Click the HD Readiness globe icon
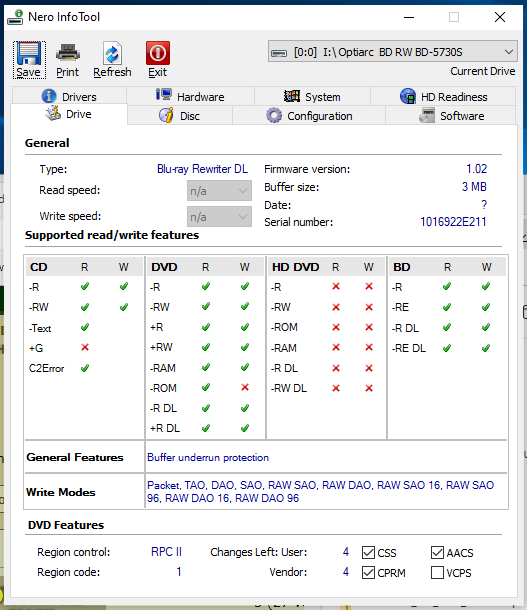This screenshot has width=527, height=610. click(x=408, y=96)
